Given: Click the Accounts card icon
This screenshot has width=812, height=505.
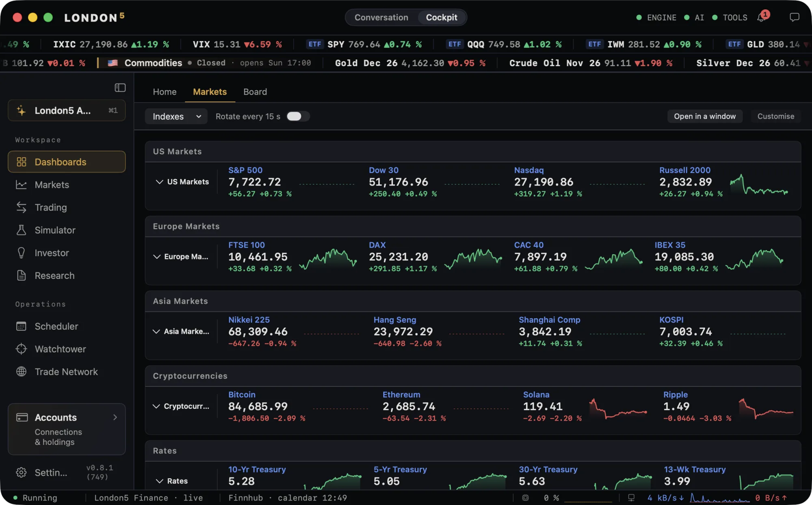Looking at the screenshot, I should point(22,417).
